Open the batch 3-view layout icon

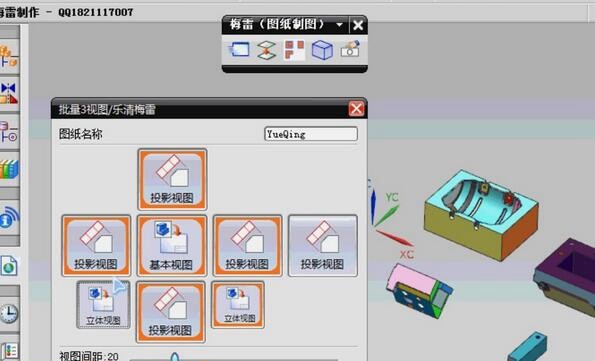click(x=294, y=50)
